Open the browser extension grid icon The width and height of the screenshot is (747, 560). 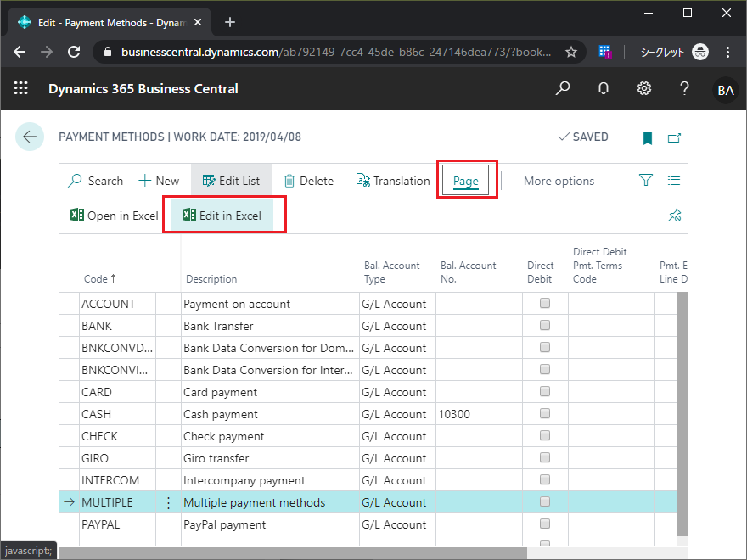605,52
